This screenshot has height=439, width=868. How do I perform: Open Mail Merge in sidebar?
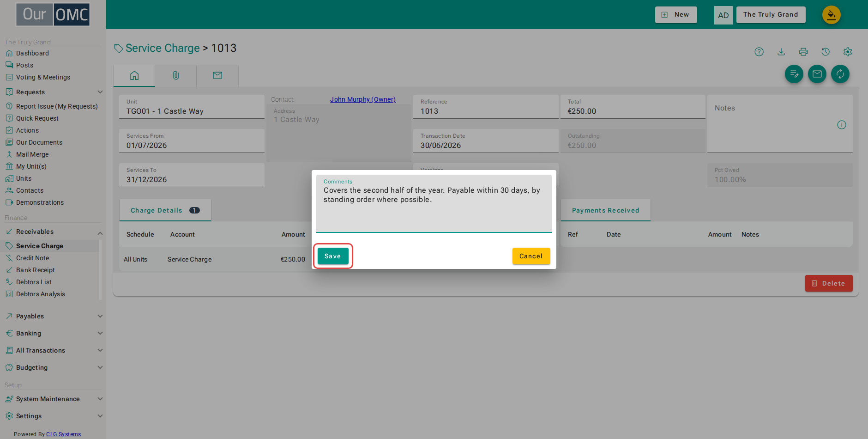click(32, 154)
